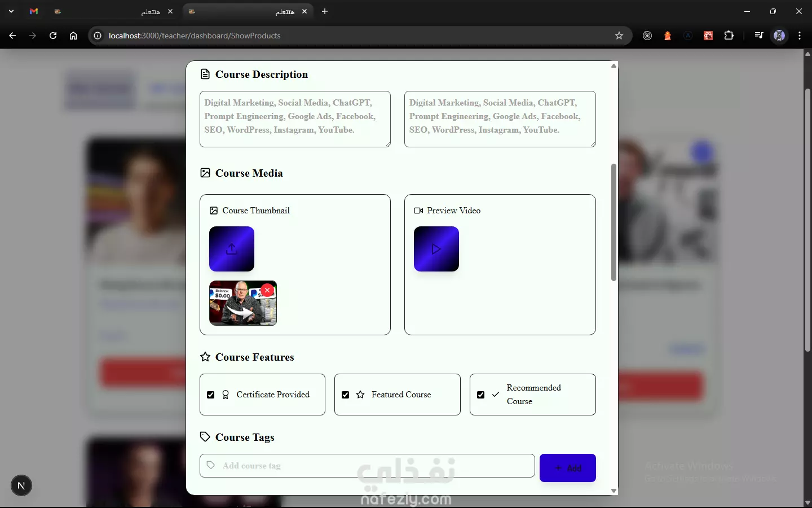Image resolution: width=812 pixels, height=508 pixels.
Task: Click the modal scrollbar up arrow
Action: click(x=614, y=66)
